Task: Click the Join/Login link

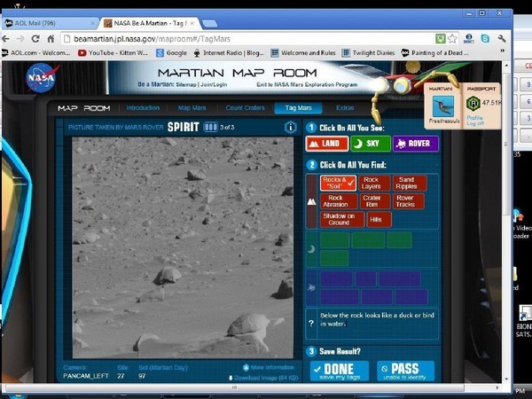Action: (x=214, y=84)
